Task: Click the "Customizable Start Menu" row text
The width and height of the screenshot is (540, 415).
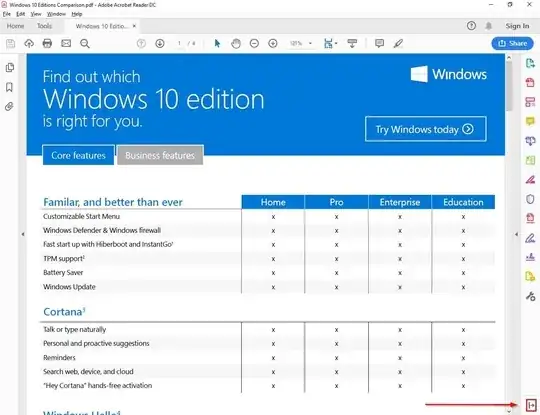Action: pyautogui.click(x=82, y=217)
